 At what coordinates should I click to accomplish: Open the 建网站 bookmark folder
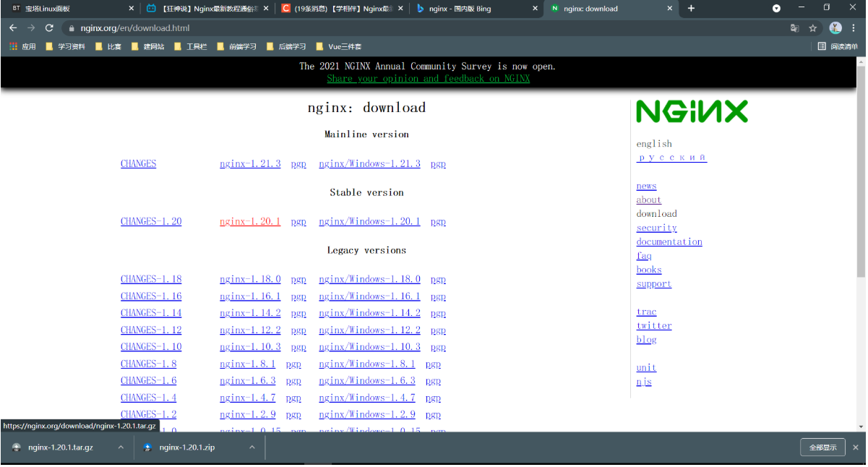point(147,46)
